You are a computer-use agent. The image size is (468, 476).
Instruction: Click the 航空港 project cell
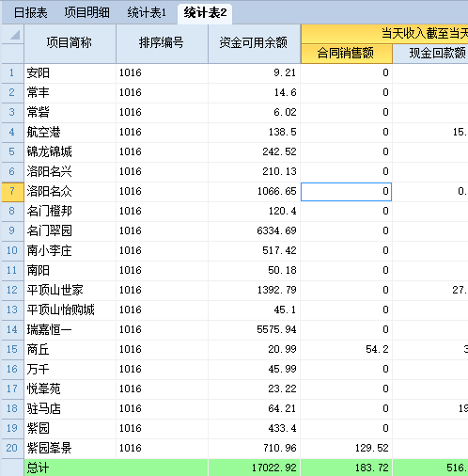pos(70,133)
